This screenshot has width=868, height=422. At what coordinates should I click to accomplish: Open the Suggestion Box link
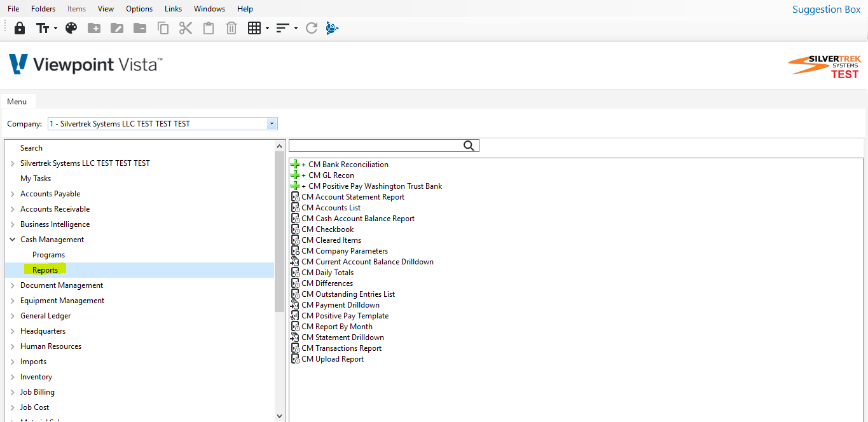826,10
